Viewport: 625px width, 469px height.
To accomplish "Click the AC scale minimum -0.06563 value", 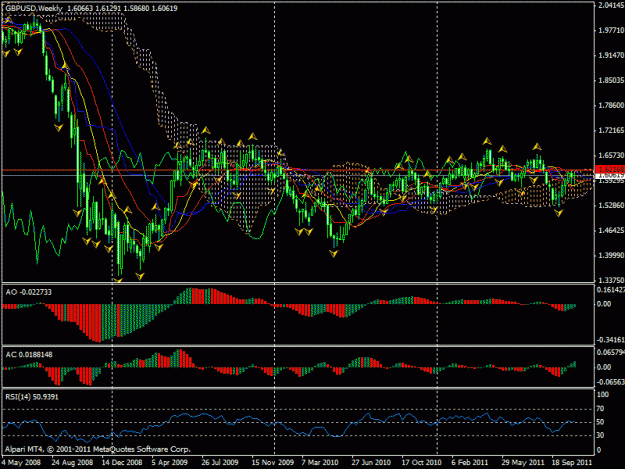I will point(611,382).
